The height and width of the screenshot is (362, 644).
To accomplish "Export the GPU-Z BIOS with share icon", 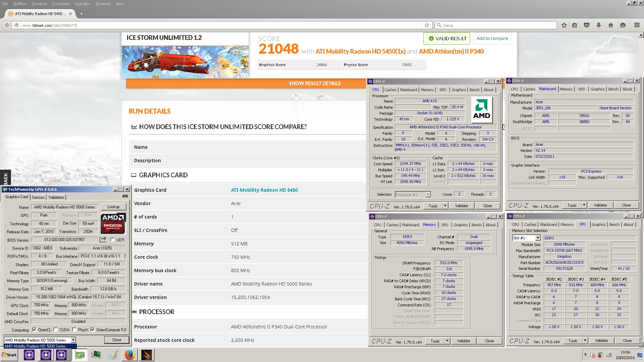I will pos(103,239).
